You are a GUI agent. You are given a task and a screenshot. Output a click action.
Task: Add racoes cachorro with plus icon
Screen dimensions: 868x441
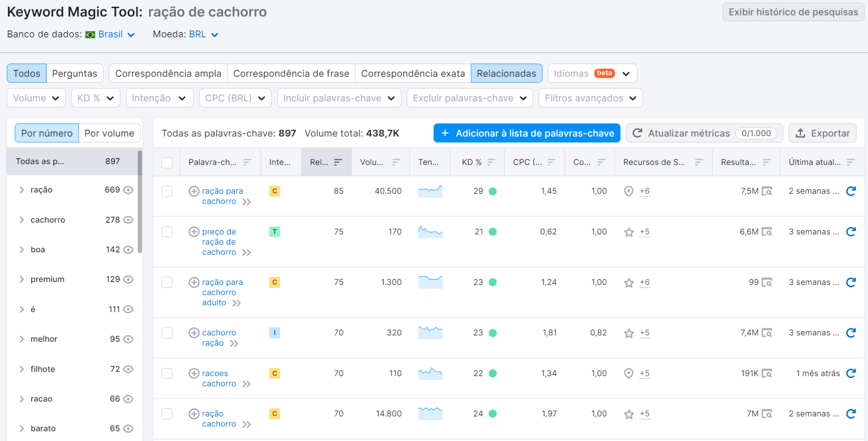[x=194, y=373]
